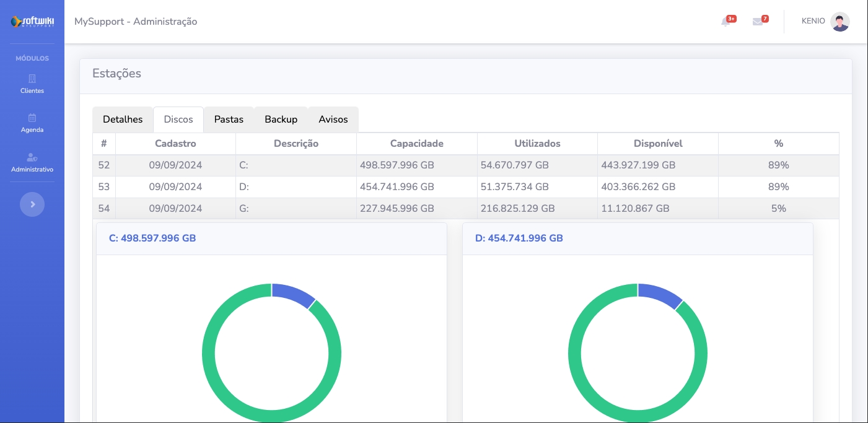868x423 pixels.
Task: Click the Softwiki logo in sidebar
Action: click(x=32, y=22)
